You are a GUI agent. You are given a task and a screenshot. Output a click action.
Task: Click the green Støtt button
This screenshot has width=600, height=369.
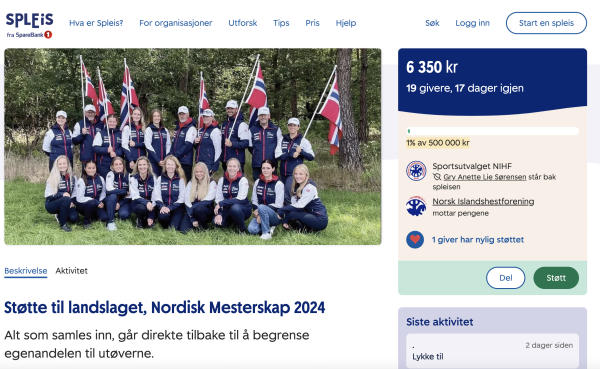click(556, 278)
